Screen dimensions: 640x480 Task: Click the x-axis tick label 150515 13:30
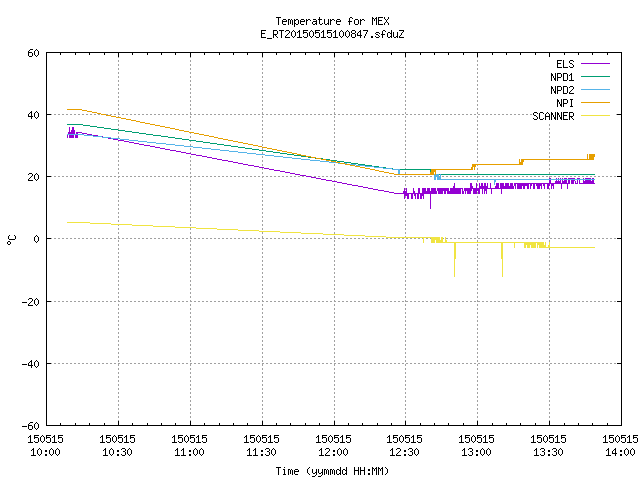click(549, 445)
